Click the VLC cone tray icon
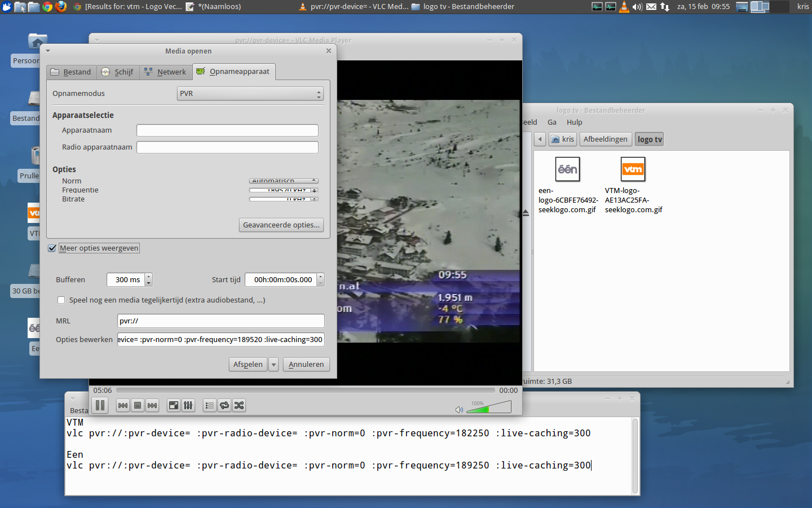 624,7
